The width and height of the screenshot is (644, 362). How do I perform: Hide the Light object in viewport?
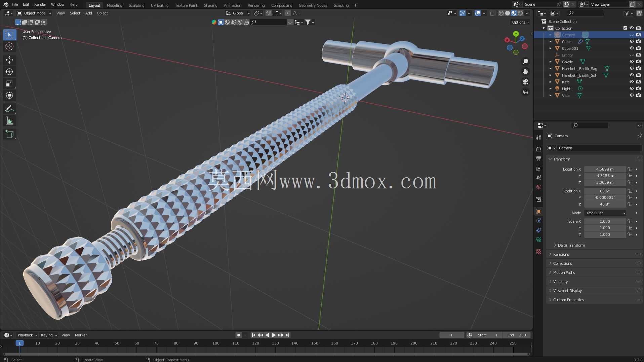(632, 89)
